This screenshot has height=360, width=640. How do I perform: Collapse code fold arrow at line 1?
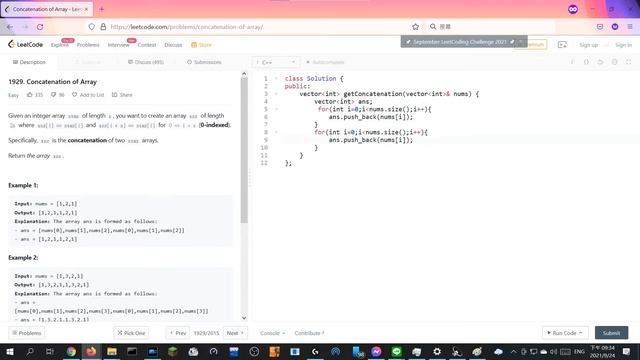(276, 78)
